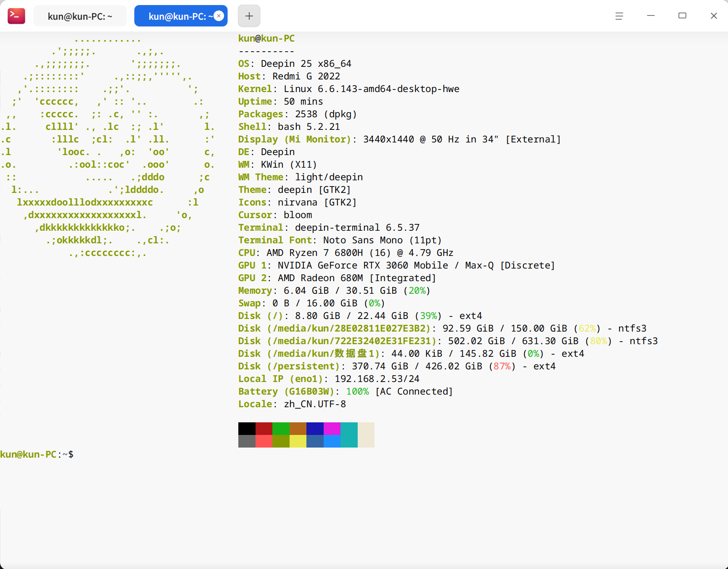Screen dimensions: 728x569
Task: Click the Display Mi Monitor line
Action: point(400,139)
